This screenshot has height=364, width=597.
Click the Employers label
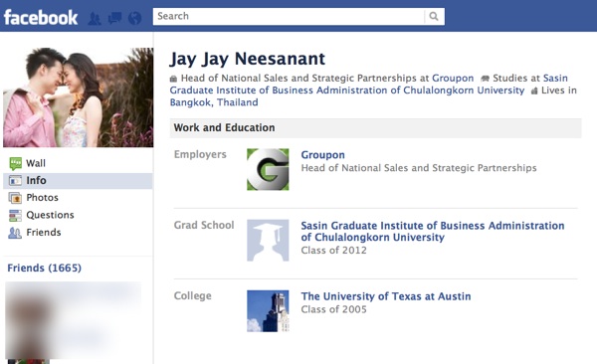pos(200,154)
